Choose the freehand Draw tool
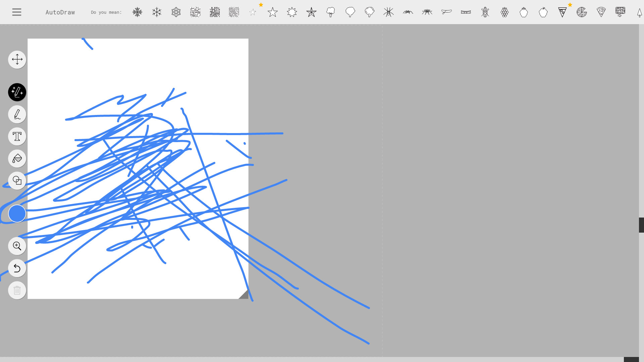Viewport: 644px width, 362px height. click(17, 114)
